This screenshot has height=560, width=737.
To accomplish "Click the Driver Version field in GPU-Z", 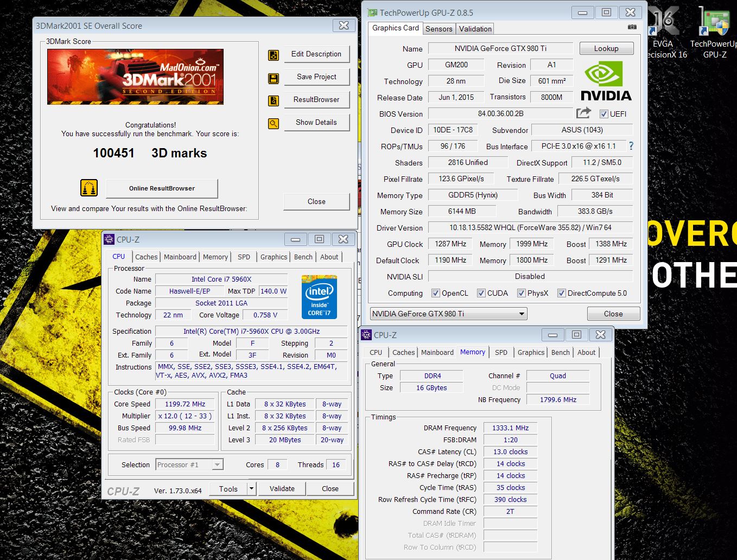I will point(530,227).
